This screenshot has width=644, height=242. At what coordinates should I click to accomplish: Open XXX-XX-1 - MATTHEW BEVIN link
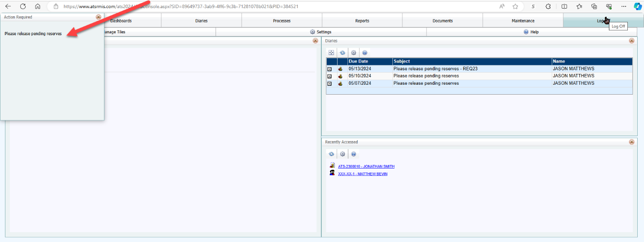362,174
